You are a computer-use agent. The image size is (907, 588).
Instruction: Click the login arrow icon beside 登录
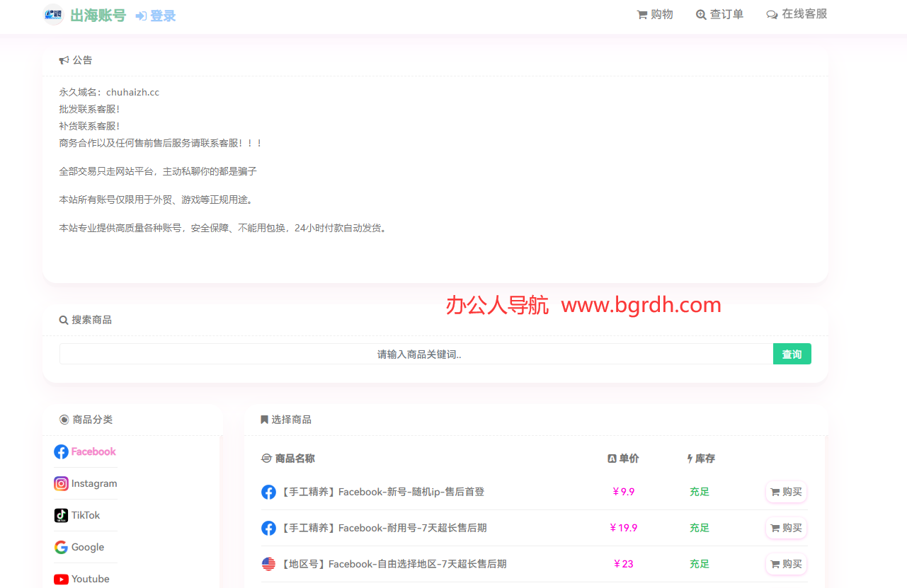141,16
